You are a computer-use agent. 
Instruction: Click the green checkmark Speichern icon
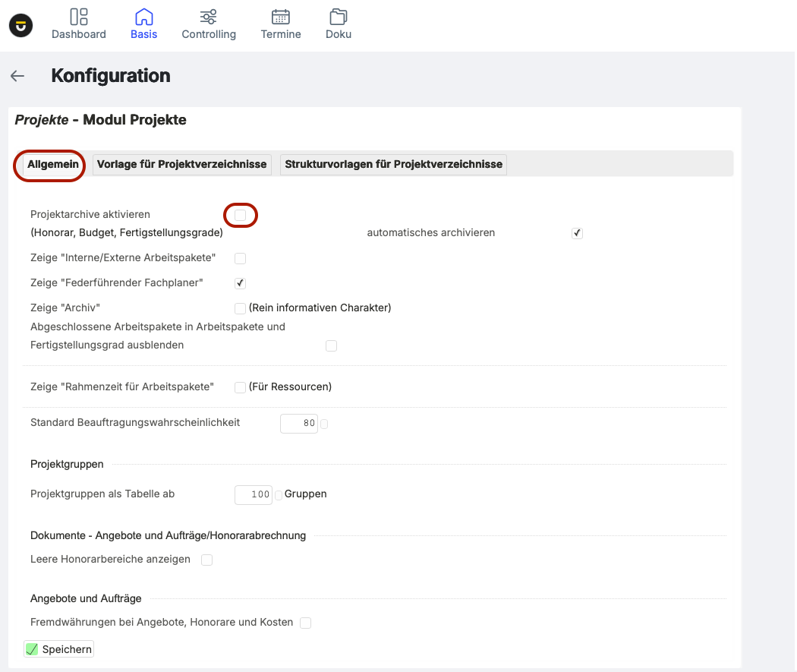pyautogui.click(x=32, y=649)
